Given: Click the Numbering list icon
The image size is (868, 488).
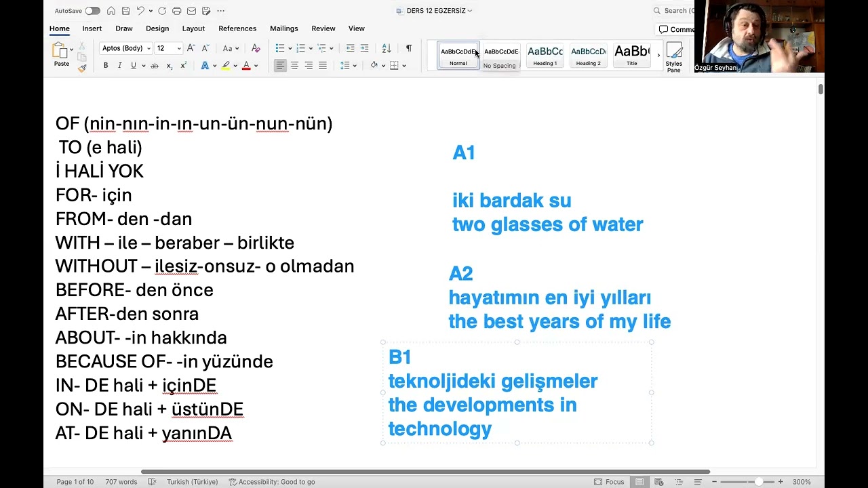Looking at the screenshot, I should (x=301, y=48).
